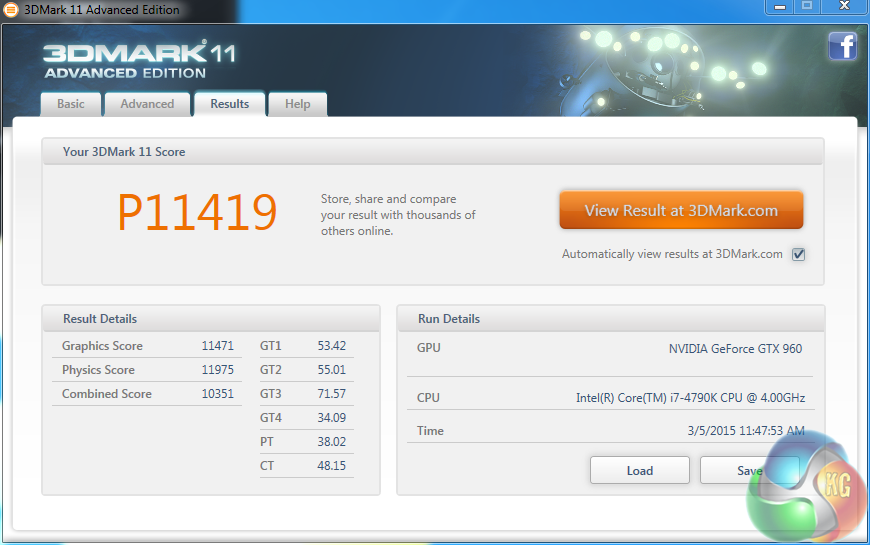
Task: Click the 3DMark app icon in title bar
Action: 10,9
